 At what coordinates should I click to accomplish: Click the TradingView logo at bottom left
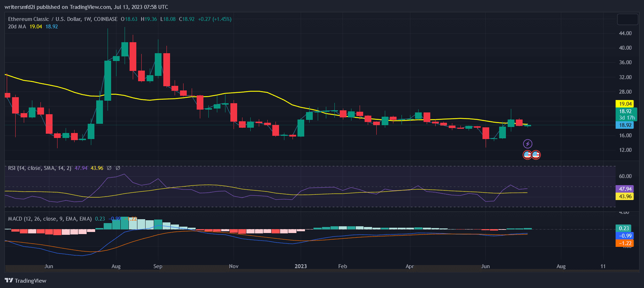click(x=9, y=281)
